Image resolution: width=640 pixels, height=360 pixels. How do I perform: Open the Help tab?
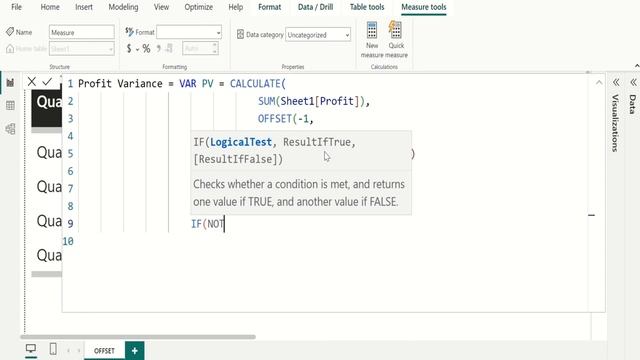[x=236, y=7]
